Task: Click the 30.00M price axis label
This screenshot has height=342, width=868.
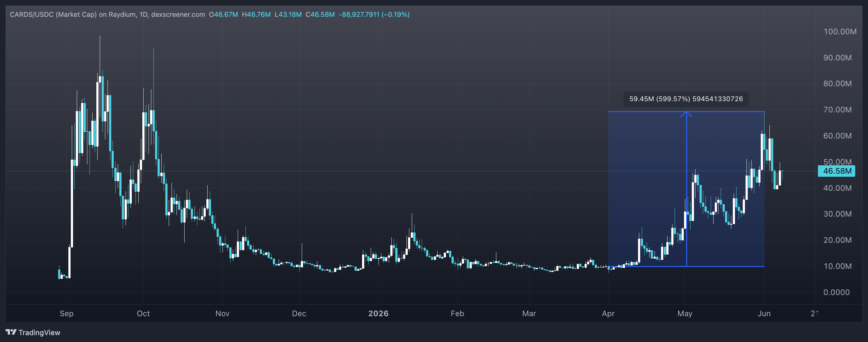Action: 837,214
